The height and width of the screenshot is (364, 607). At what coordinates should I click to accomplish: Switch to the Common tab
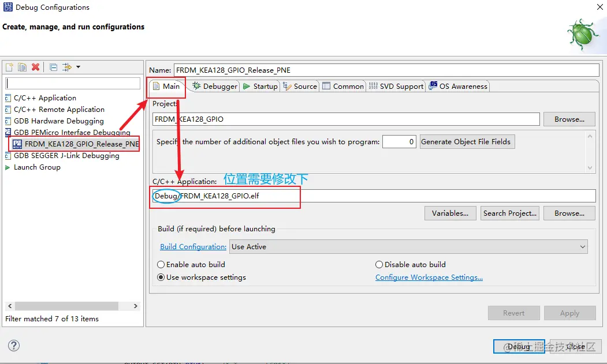coord(344,87)
